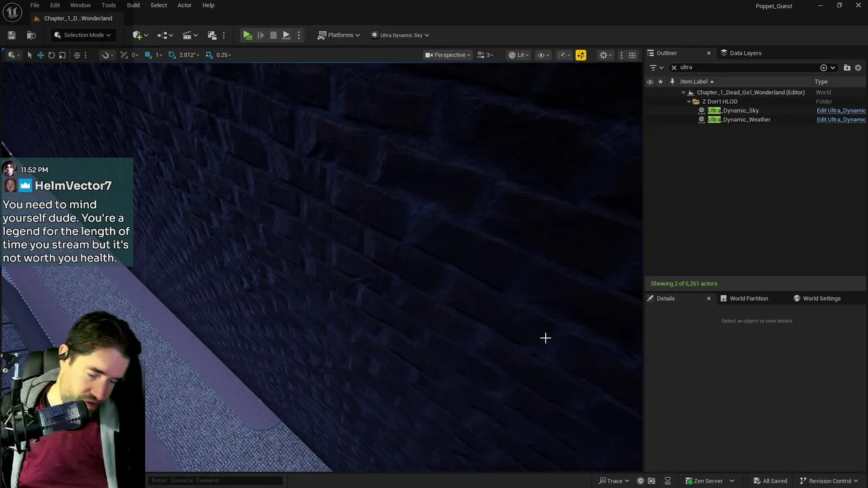Open the add-actor cube plus menu

140,35
